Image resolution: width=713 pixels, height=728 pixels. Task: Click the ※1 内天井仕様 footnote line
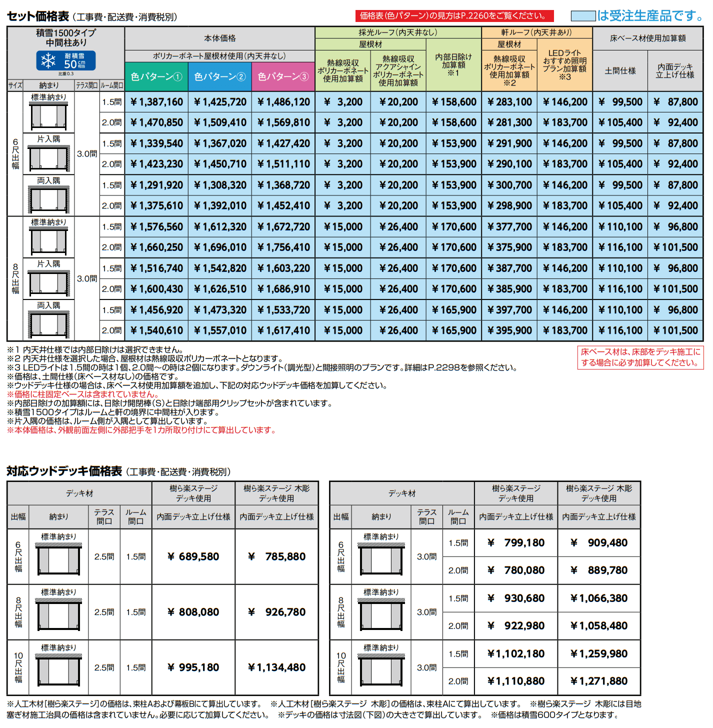(95, 349)
